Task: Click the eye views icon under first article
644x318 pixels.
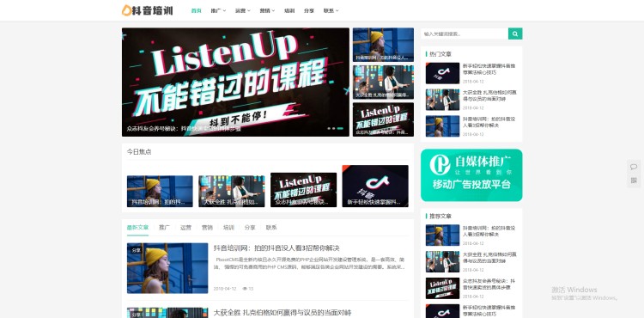Action: pos(245,289)
